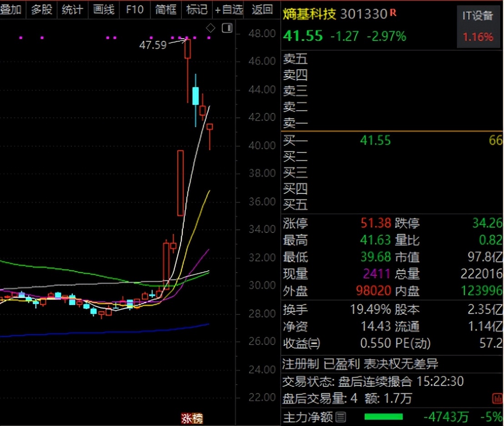This screenshot has width=504, height=426.
Task: Click the diamond marker icon above the chart
Action: (x=211, y=28)
